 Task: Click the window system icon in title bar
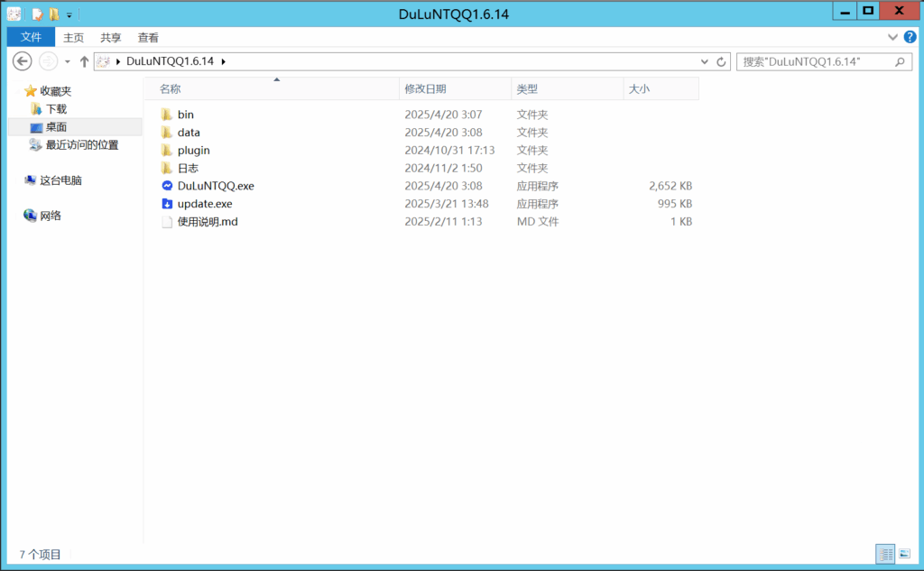tap(14, 14)
